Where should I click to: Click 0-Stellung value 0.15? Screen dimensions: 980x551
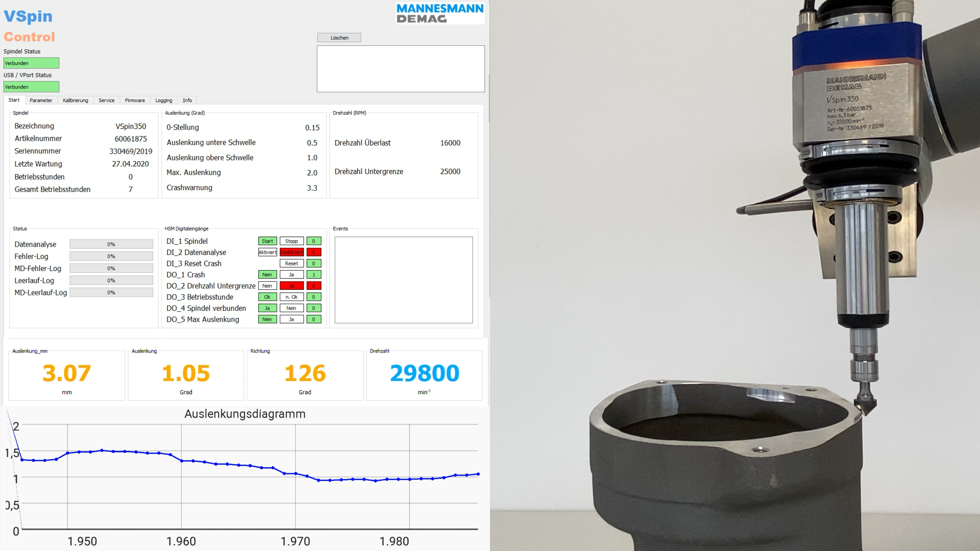312,128
